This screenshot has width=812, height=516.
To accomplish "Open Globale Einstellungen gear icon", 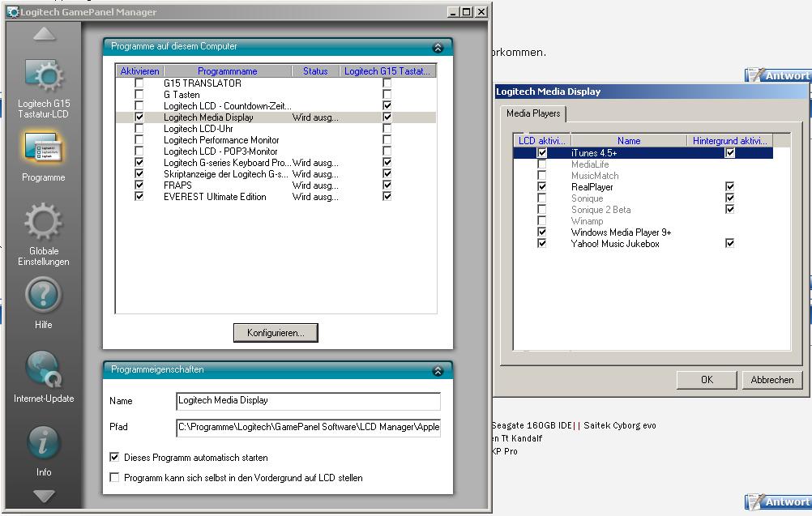I will coord(44,223).
